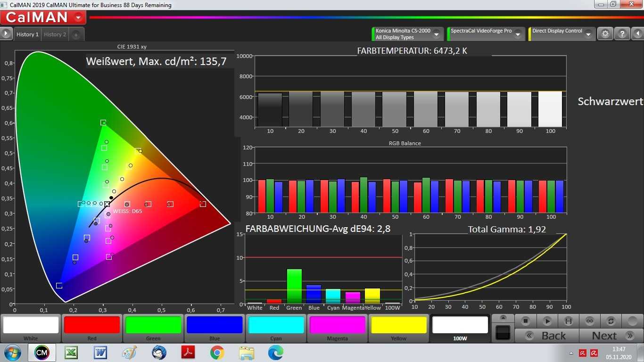Click the second Avira tray icon
This screenshot has width=644, height=362.
click(x=594, y=353)
